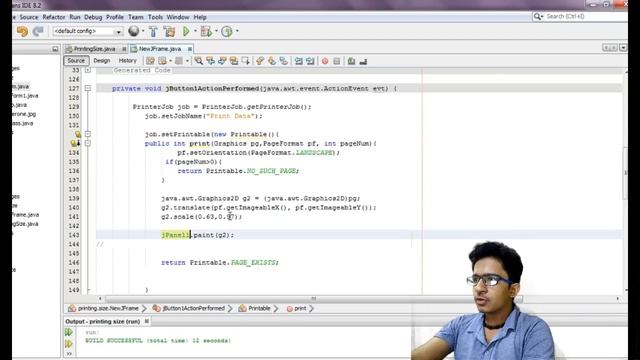Click Find Selection magnifier icon
The image size is (640, 360).
click(x=199, y=61)
